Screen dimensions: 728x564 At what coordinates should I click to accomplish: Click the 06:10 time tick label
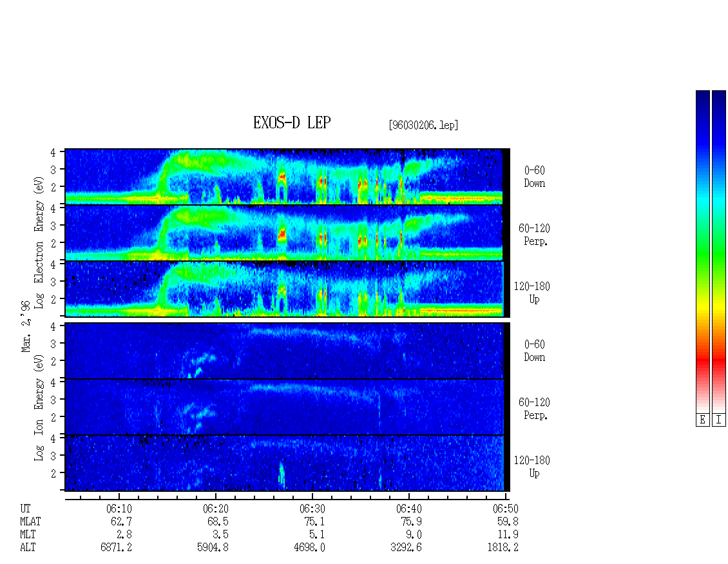pyautogui.click(x=119, y=509)
